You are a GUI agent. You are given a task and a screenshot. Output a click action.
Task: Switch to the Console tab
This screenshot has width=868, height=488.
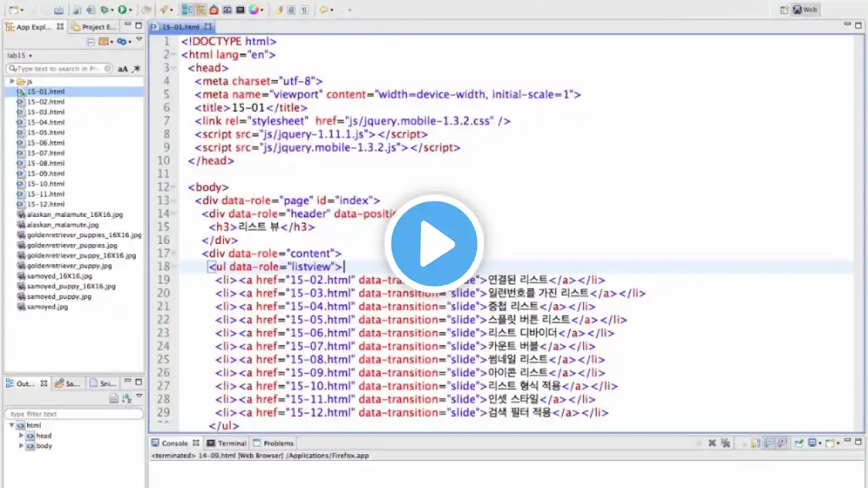pyautogui.click(x=175, y=443)
